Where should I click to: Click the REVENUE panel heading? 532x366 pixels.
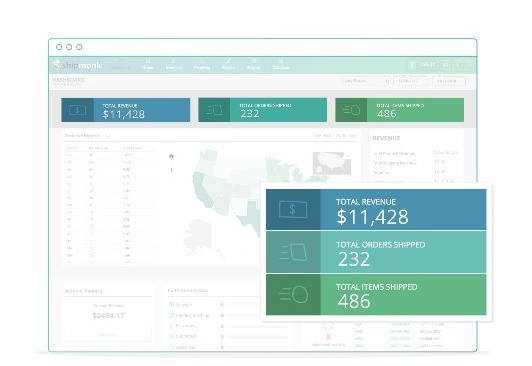386,138
